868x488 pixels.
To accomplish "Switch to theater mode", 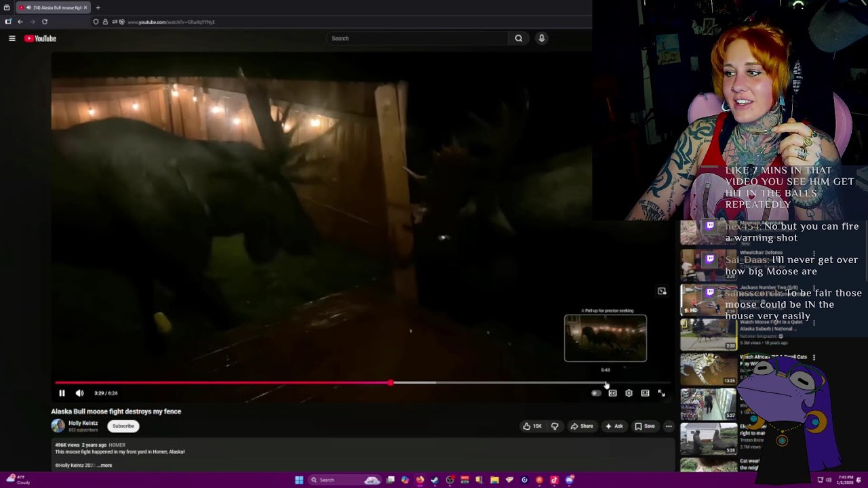I will [x=645, y=393].
